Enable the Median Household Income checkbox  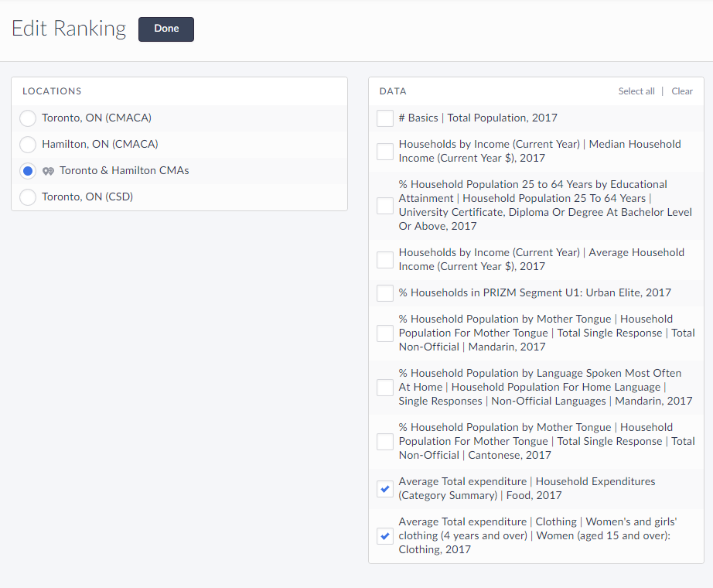[x=385, y=152]
